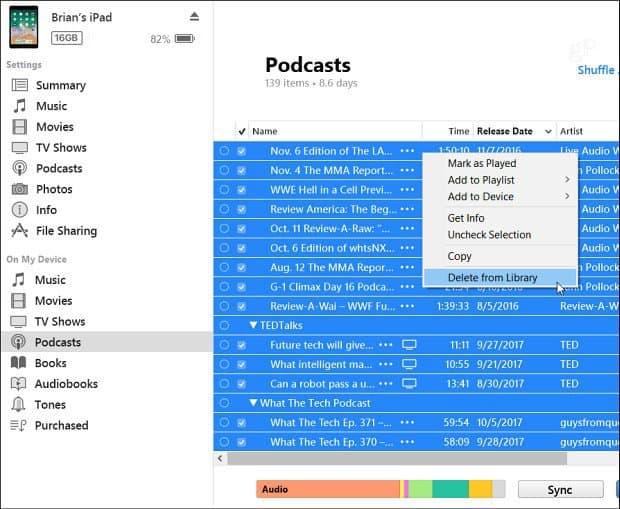Click the iPad device thumbnail icon

(24, 27)
